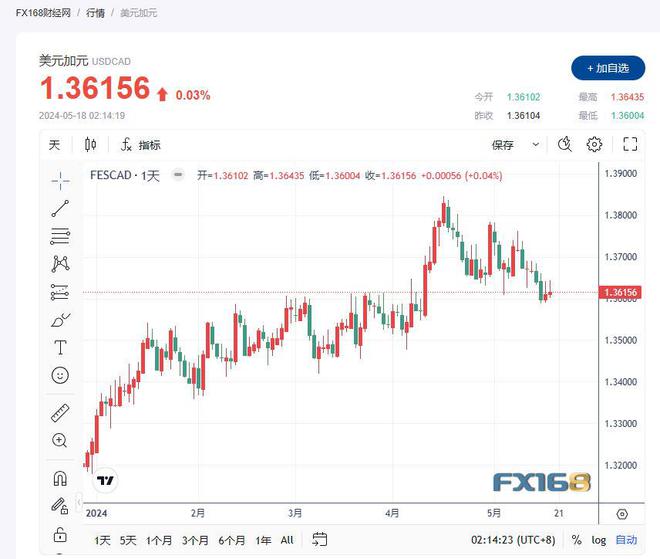660x559 pixels.
Task: Select the text annotation tool
Action: [60, 348]
